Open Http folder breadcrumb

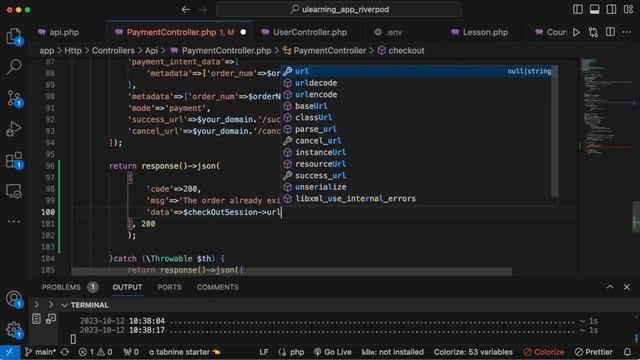coord(73,51)
